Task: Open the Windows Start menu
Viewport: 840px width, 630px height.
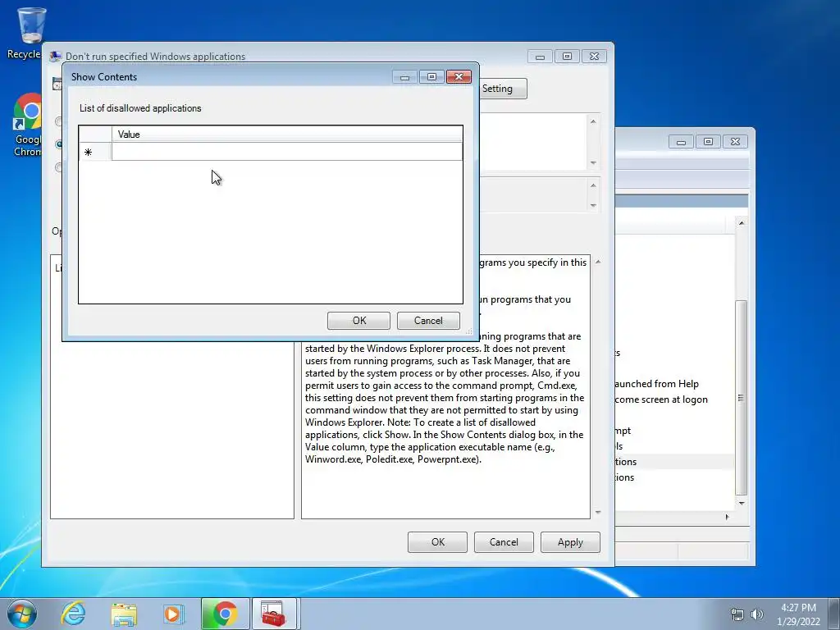Action: click(x=22, y=614)
